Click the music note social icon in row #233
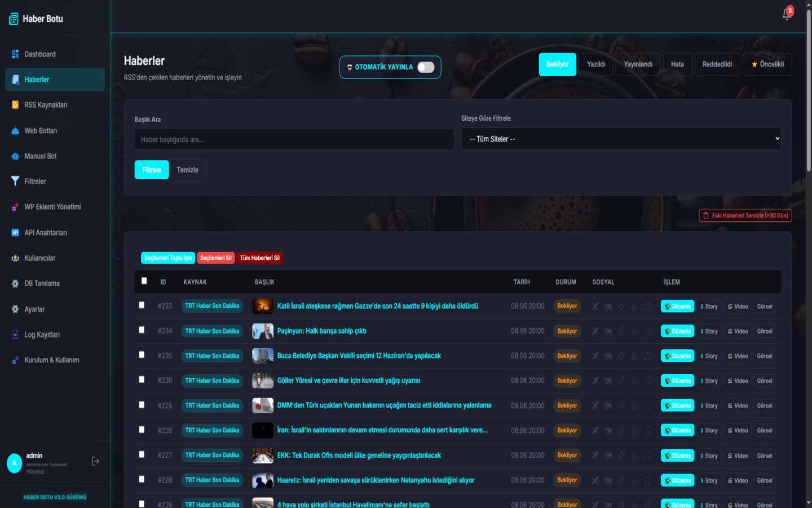This screenshot has height=508, width=812. point(648,306)
